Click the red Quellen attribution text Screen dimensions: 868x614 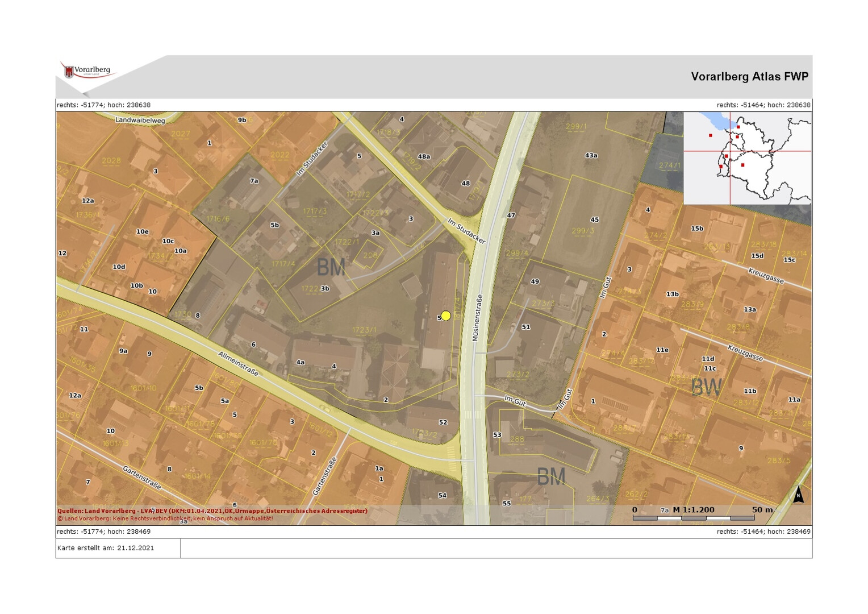(212, 511)
